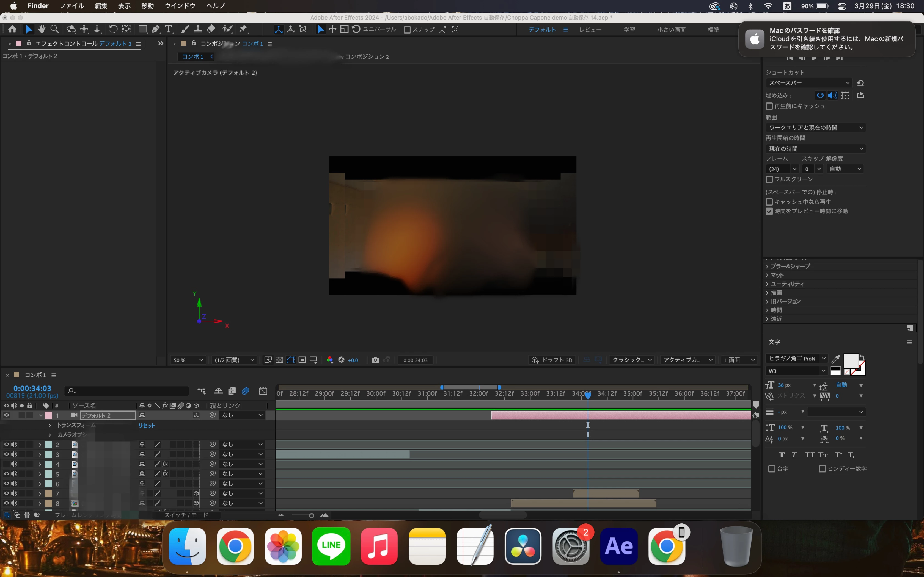Click リセット link for transform
Screen dimensions: 924x577
tap(147, 426)
